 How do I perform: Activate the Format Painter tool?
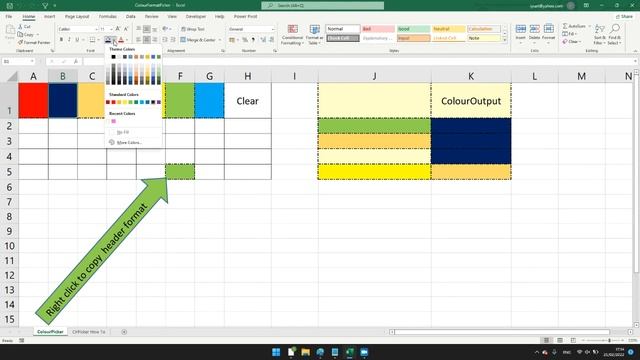tap(34, 42)
